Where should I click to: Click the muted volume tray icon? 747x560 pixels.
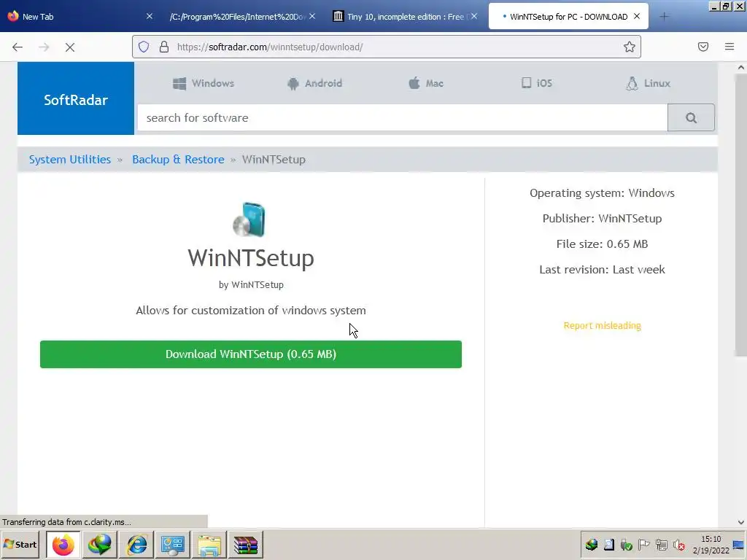679,545
